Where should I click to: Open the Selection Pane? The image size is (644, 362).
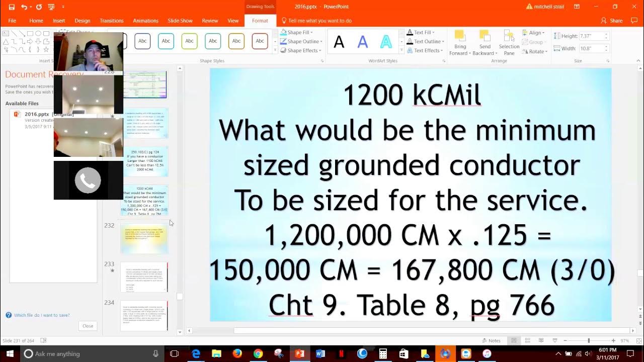tap(509, 43)
